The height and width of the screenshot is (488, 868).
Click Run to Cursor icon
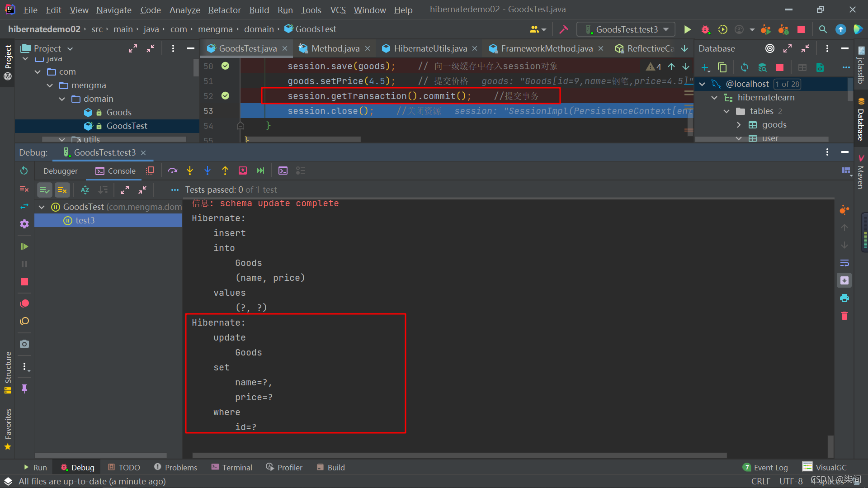point(260,171)
